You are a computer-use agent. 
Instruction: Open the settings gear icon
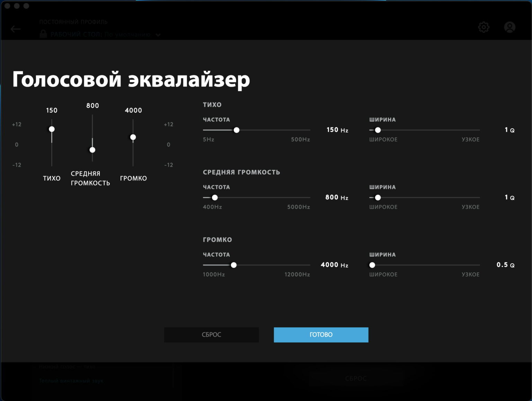pyautogui.click(x=484, y=27)
